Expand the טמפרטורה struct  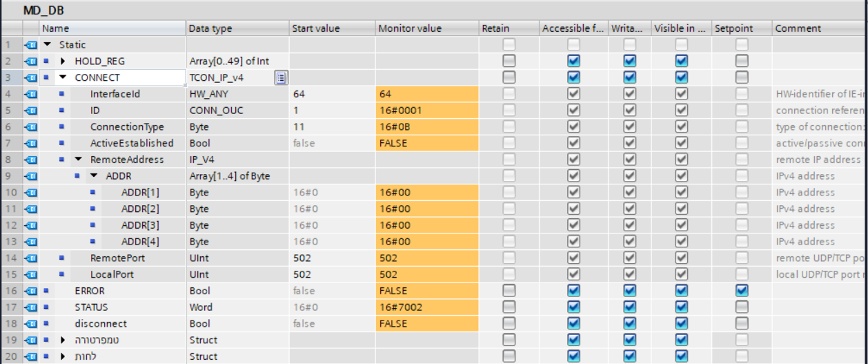point(63,341)
